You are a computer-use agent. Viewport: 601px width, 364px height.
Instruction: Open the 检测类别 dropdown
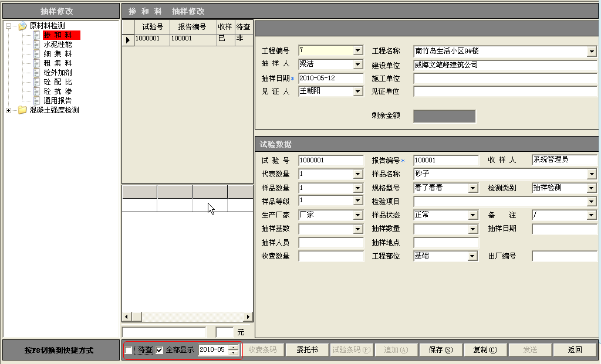tap(592, 187)
